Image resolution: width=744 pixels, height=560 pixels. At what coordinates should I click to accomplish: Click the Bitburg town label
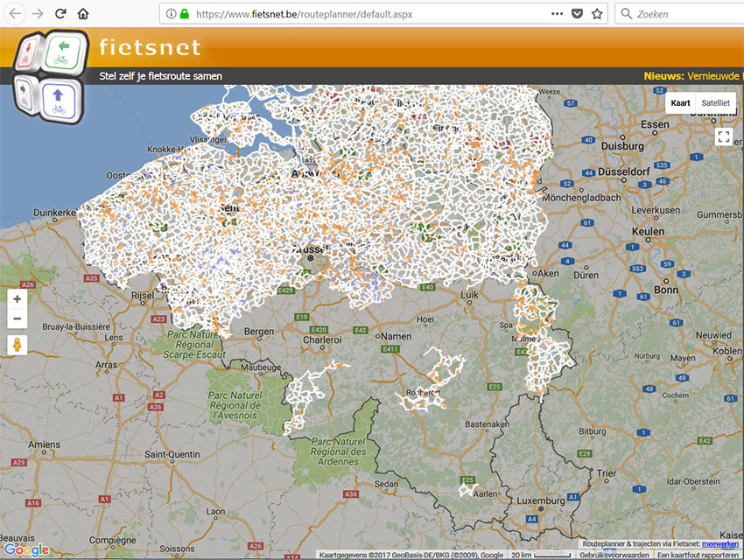tap(593, 431)
